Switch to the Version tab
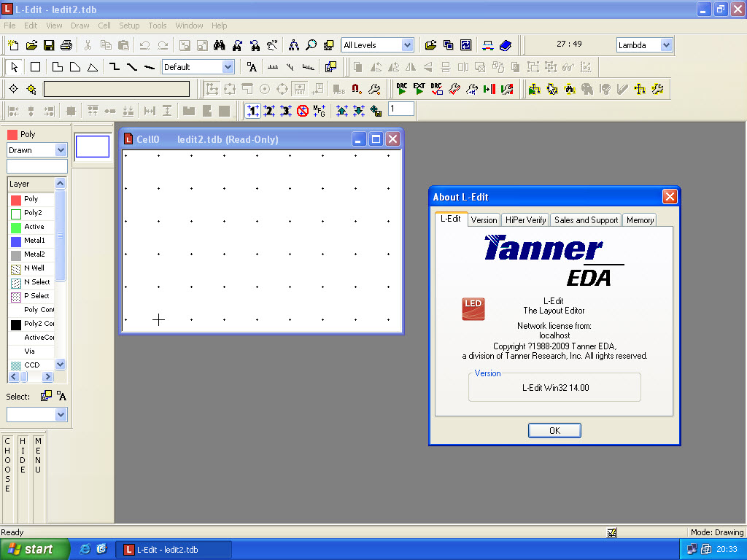The height and width of the screenshot is (560, 747). (484, 220)
